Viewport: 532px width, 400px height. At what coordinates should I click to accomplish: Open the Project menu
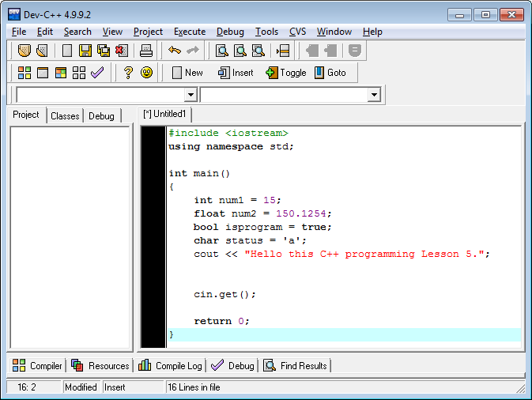coord(148,32)
